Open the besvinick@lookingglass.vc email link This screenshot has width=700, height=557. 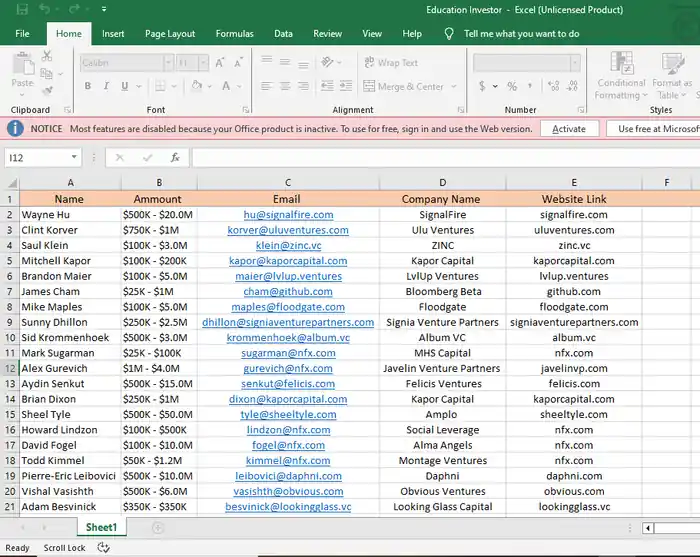point(288,507)
